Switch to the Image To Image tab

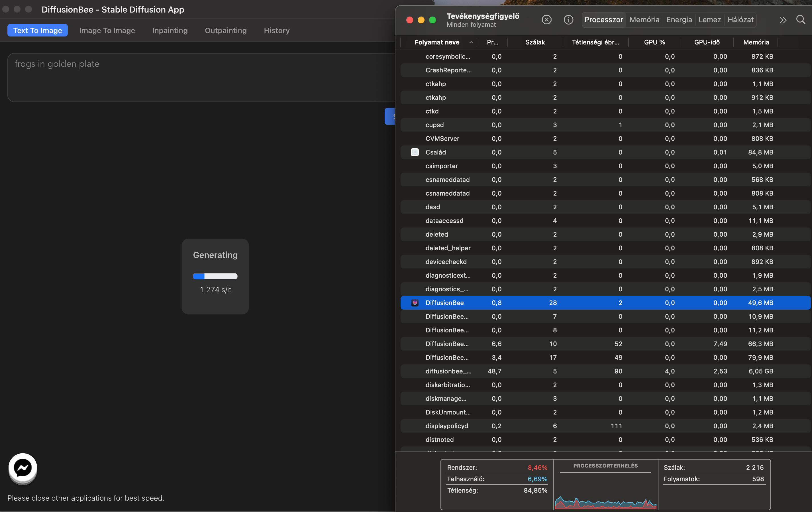click(107, 31)
